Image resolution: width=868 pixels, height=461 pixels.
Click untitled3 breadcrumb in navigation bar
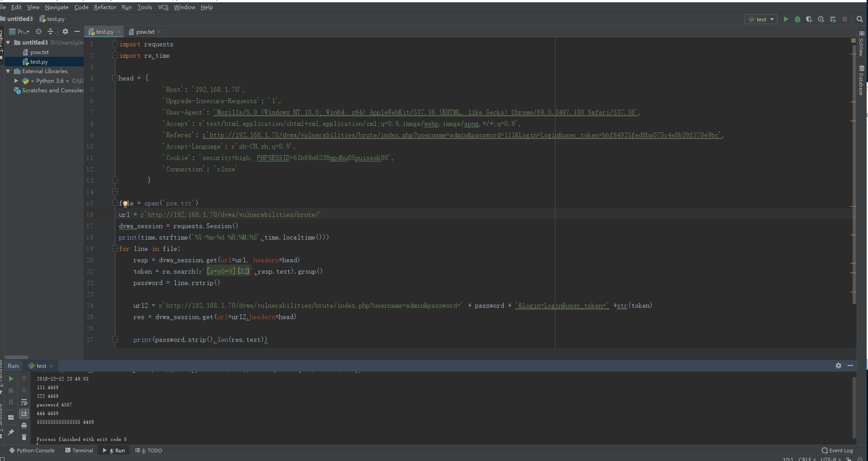point(17,19)
